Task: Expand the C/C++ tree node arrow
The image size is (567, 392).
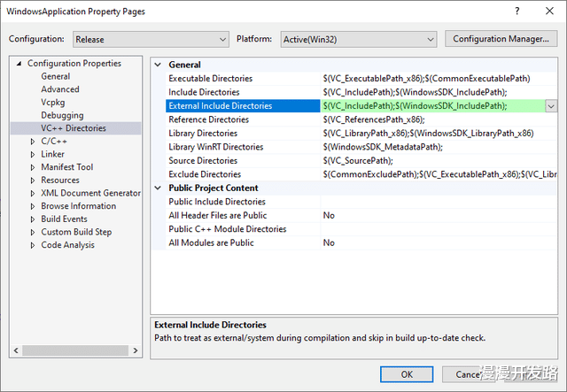Action: [33, 142]
